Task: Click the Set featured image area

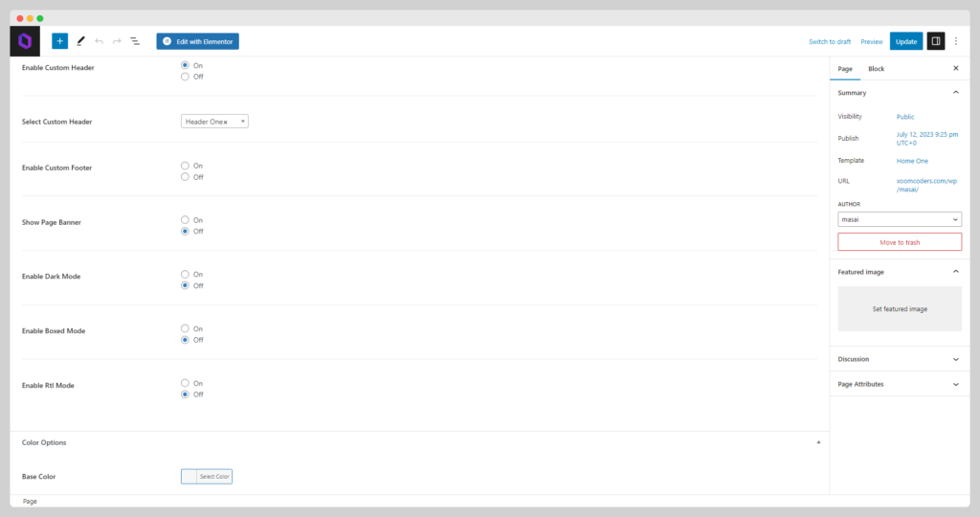Action: click(900, 309)
